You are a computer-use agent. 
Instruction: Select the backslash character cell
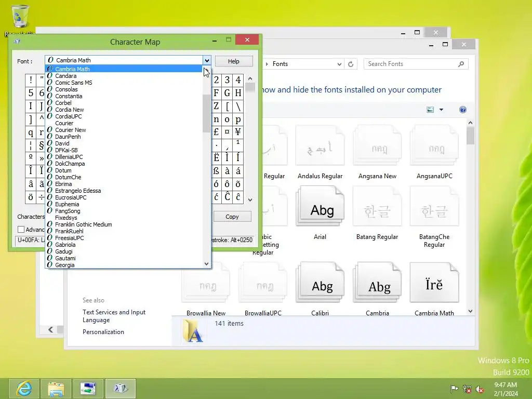pyautogui.click(x=238, y=106)
